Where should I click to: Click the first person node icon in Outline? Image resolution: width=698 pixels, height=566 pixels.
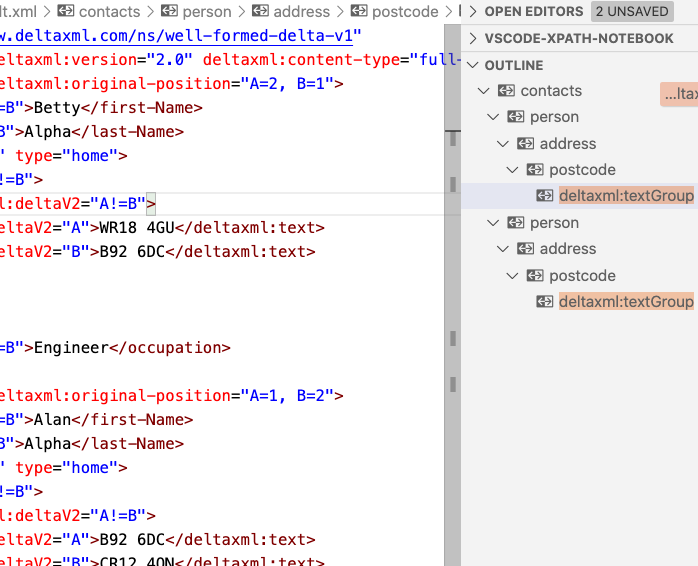point(516,117)
